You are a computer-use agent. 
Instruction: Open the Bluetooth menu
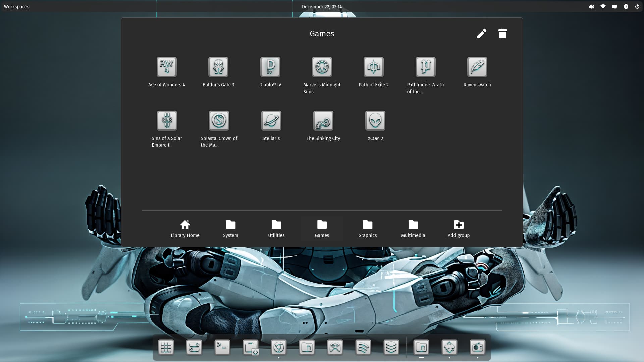pos(626,7)
